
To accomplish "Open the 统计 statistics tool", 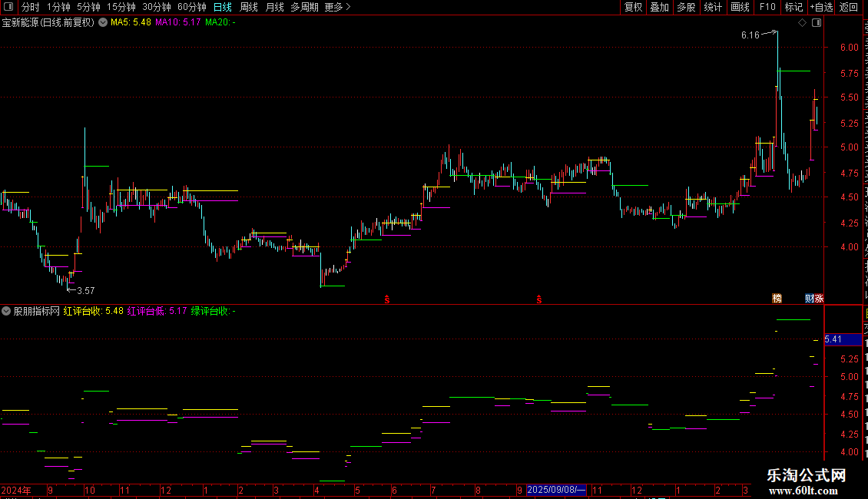I will 712,7.
